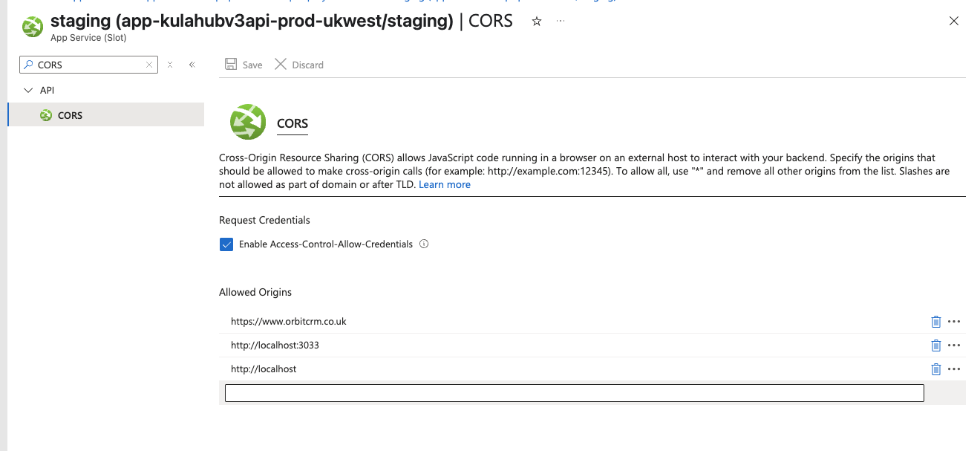The width and height of the screenshot is (980, 451).
Task: Favorite this page with the star icon
Action: (x=537, y=22)
